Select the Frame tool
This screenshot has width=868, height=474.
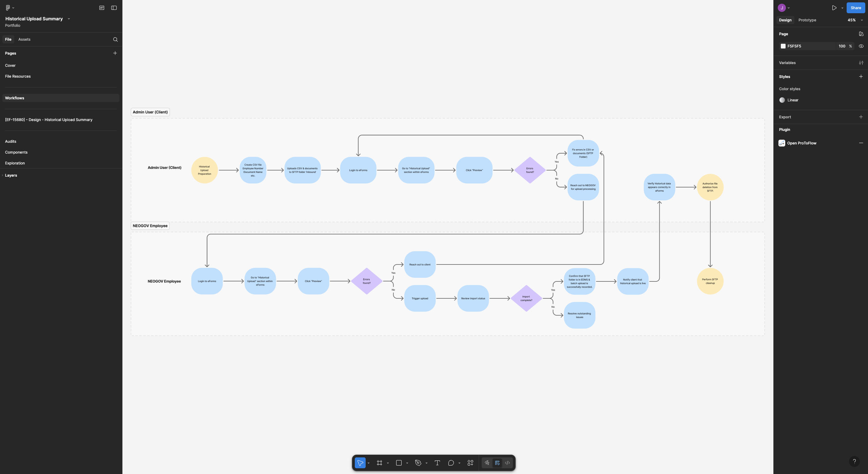pos(380,462)
